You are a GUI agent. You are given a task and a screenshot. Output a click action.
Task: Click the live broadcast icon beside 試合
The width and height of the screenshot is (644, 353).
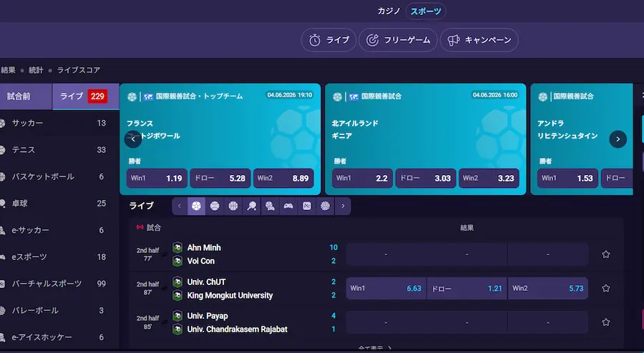tap(140, 227)
